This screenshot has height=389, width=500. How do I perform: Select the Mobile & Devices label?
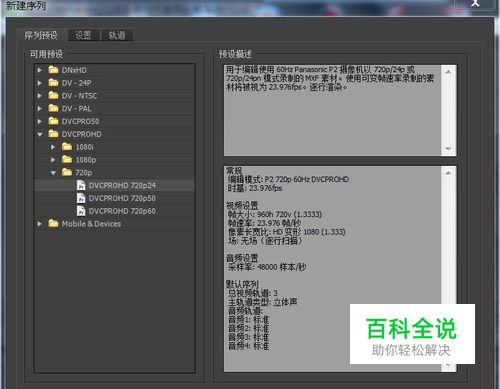pyautogui.click(x=91, y=224)
